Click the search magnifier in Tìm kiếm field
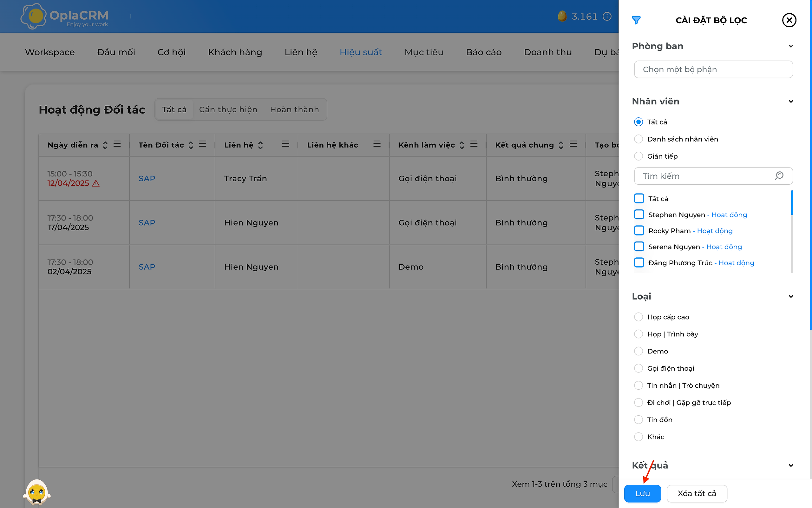812x508 pixels. [779, 176]
